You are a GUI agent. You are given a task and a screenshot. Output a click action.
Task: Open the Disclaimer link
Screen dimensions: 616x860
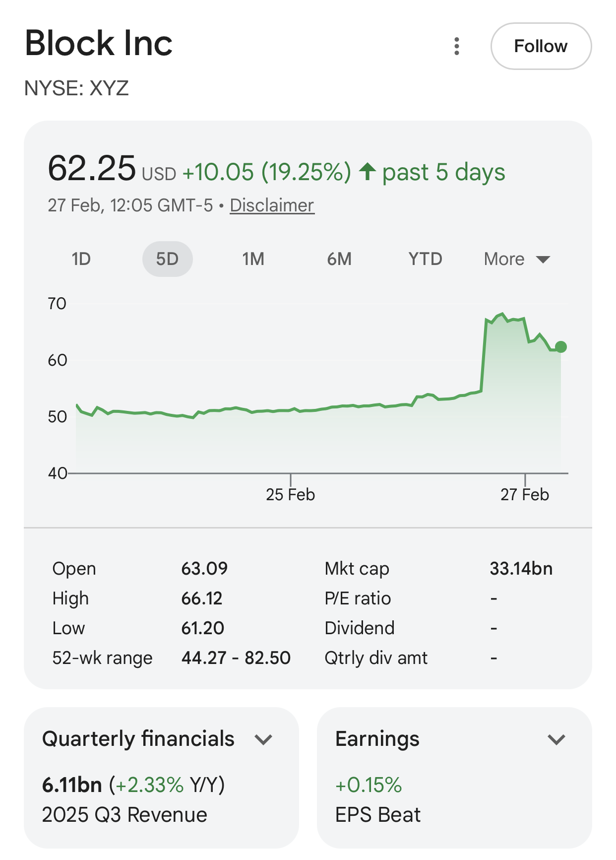pos(272,205)
